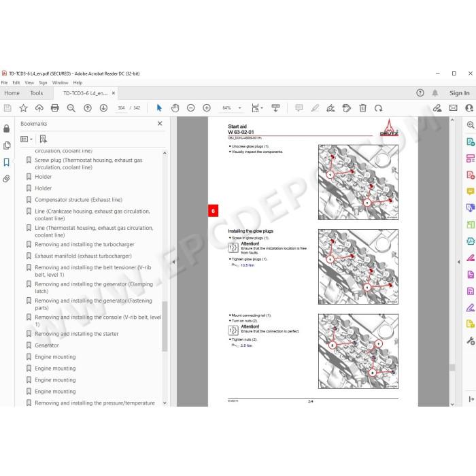Switch to the Home tab
Image resolution: width=476 pixels, height=476 pixels.
pos(12,93)
